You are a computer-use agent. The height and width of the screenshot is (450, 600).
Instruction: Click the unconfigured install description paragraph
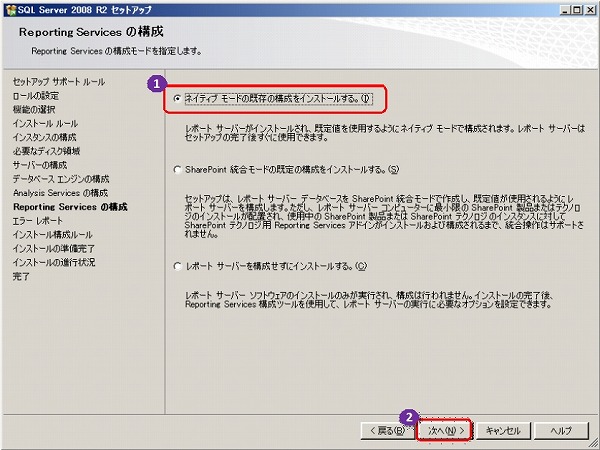pos(369,300)
